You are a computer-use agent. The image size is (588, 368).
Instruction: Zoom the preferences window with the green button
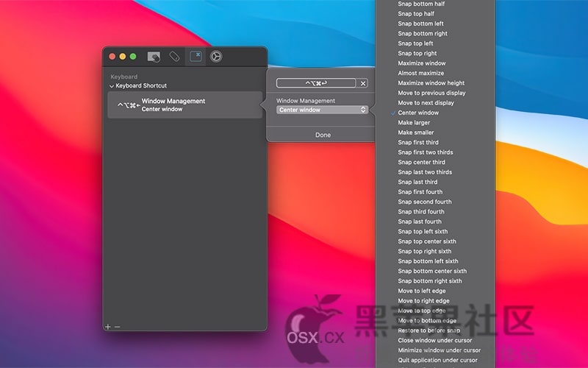pos(133,57)
